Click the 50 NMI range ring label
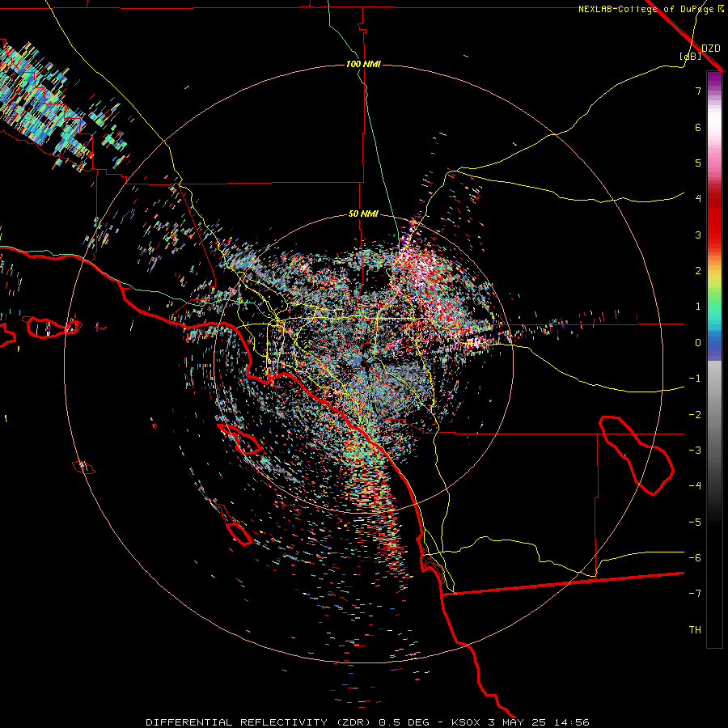The width and height of the screenshot is (728, 728). [363, 214]
